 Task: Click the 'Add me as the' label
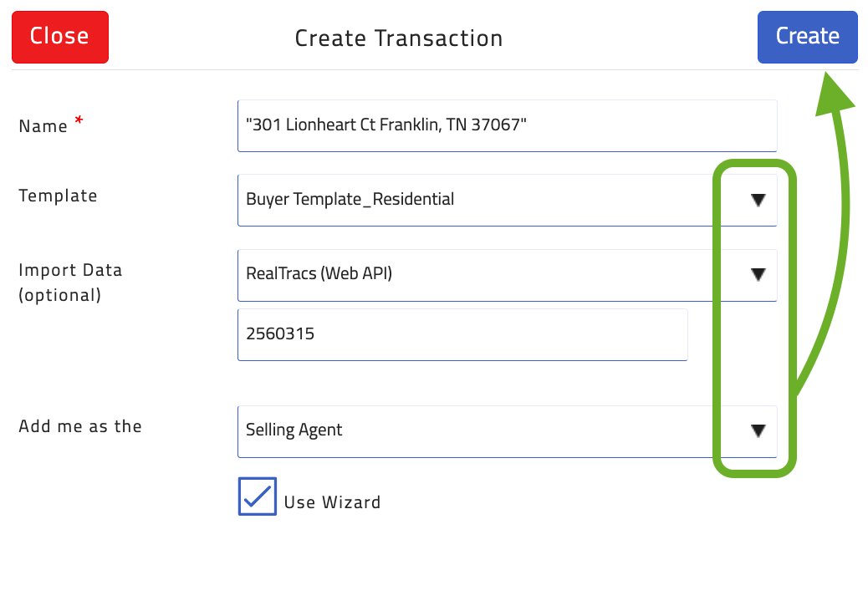[x=79, y=426]
